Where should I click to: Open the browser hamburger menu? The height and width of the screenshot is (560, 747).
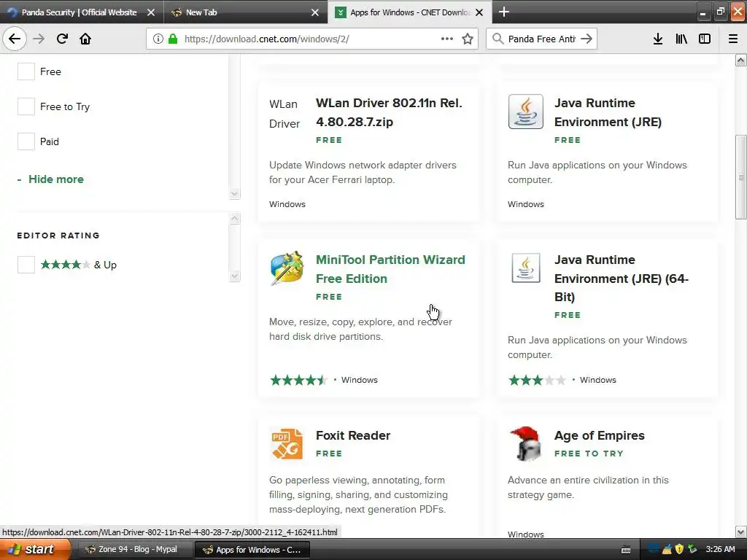733,39
